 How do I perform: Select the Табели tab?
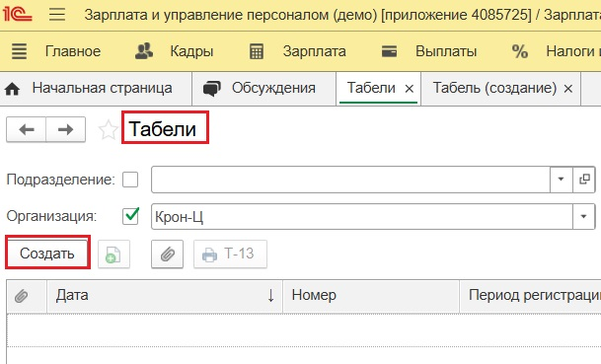click(371, 88)
